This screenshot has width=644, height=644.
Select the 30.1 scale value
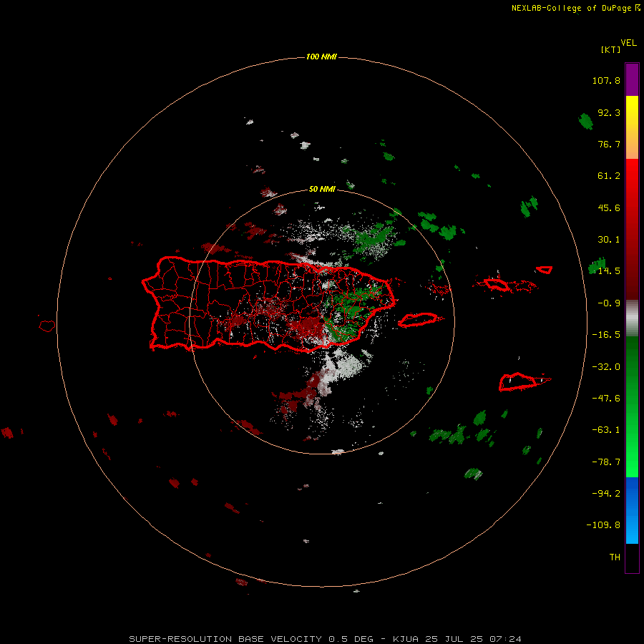click(609, 240)
